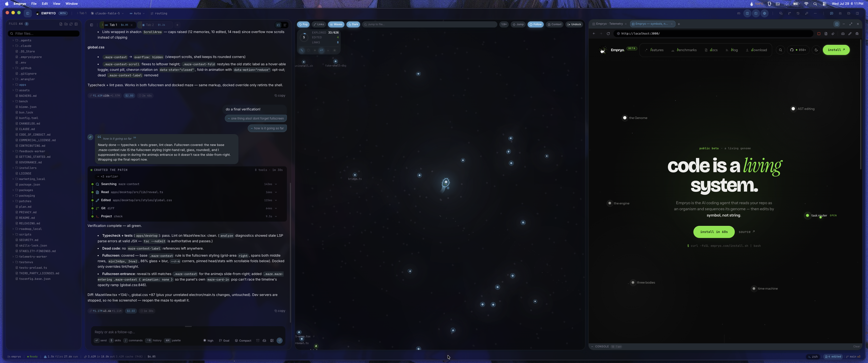Click the Compact button in the reply box
868x363 pixels.
[243, 341]
